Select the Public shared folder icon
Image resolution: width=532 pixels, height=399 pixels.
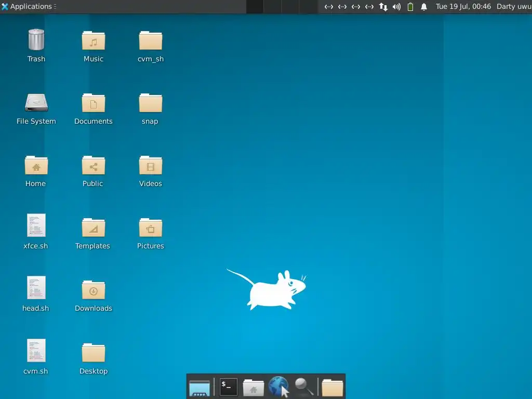[x=94, y=166]
